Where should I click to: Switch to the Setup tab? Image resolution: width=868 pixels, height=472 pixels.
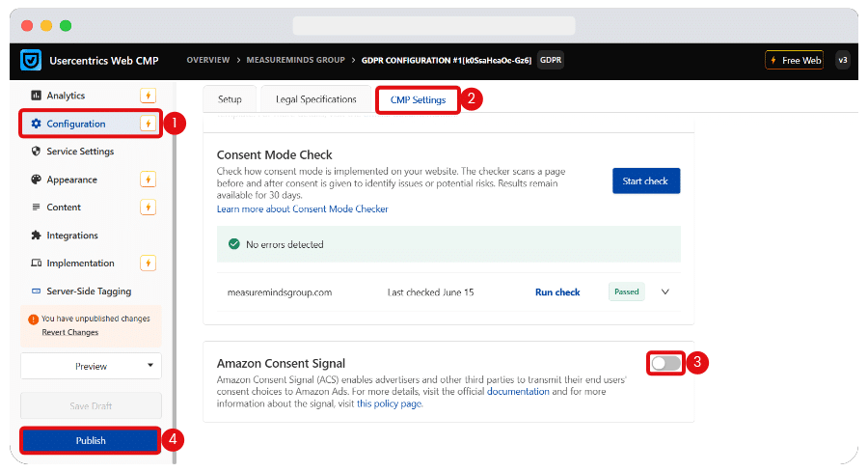click(x=230, y=99)
